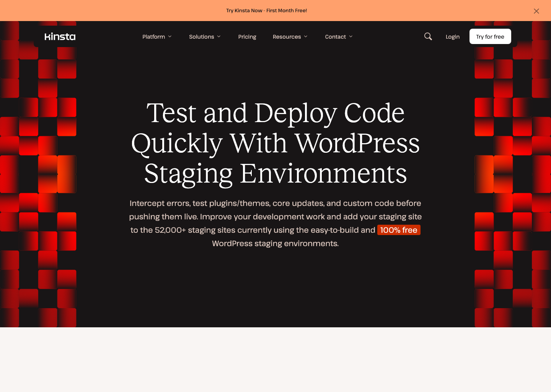
Task: Open the search magnifier icon
Action: (428, 36)
